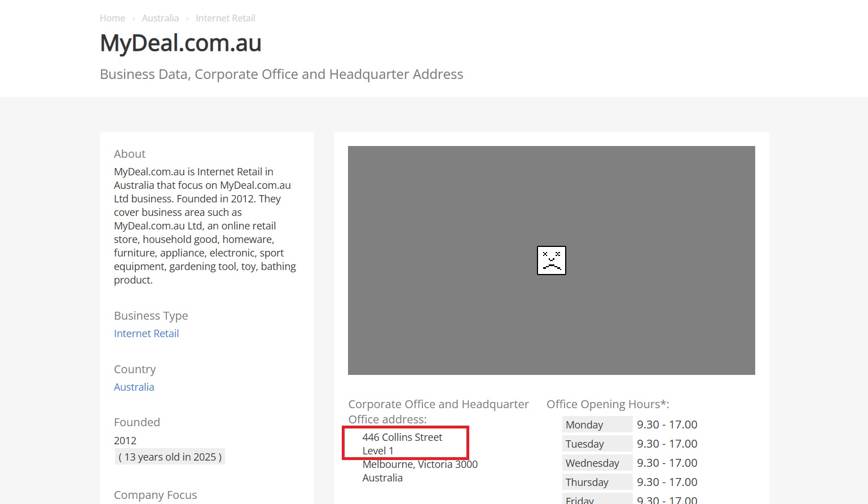Select the 'Australia' line in office address

(x=382, y=478)
